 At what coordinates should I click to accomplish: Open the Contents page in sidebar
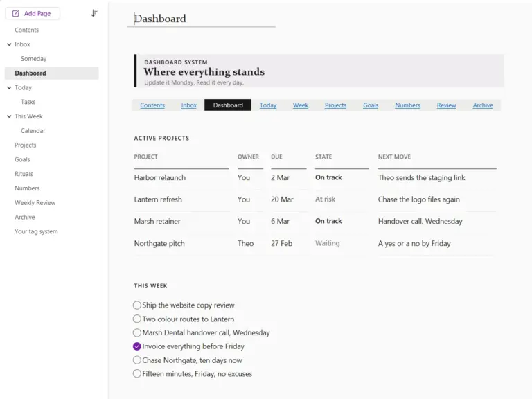pyautogui.click(x=26, y=30)
